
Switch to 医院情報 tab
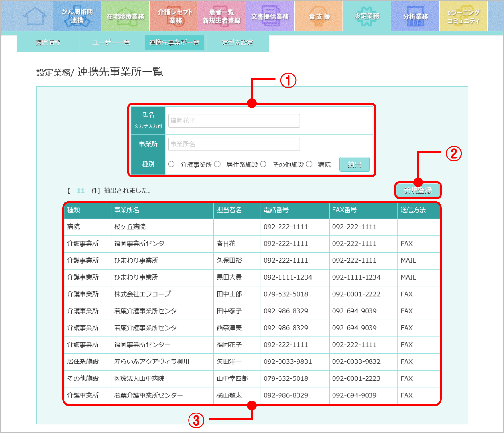48,43
